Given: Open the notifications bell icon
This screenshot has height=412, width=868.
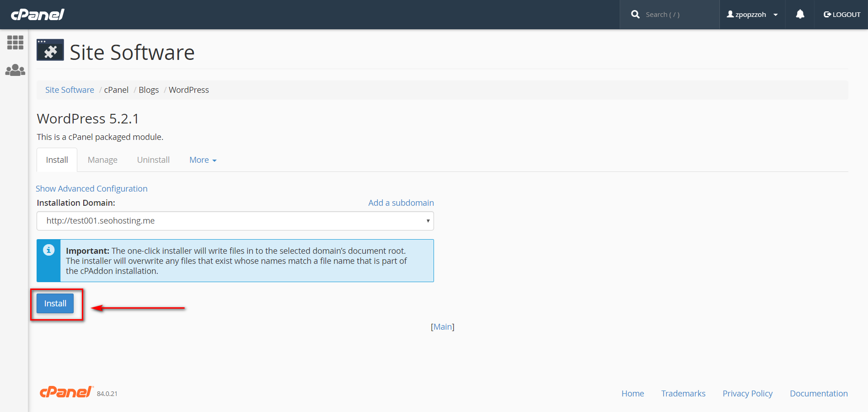Looking at the screenshot, I should point(800,15).
